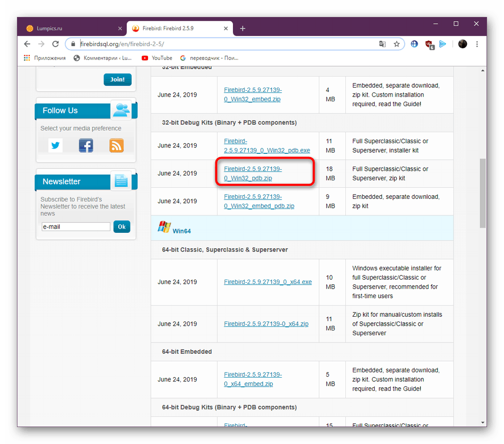Click the scrollbar down arrow

coord(483,423)
